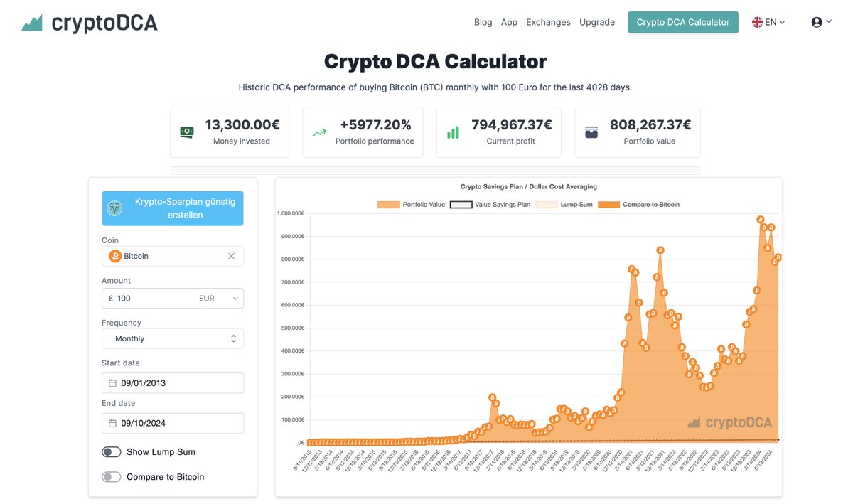Disable the Show Lump Sum toggle

click(x=112, y=451)
